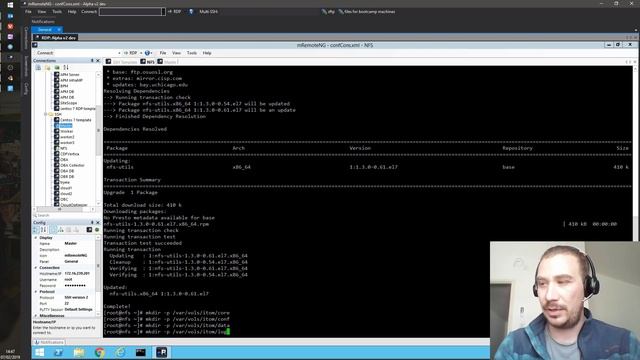Edit the Name property value Master
The width and height of the screenshot is (640, 360).
(x=80, y=243)
